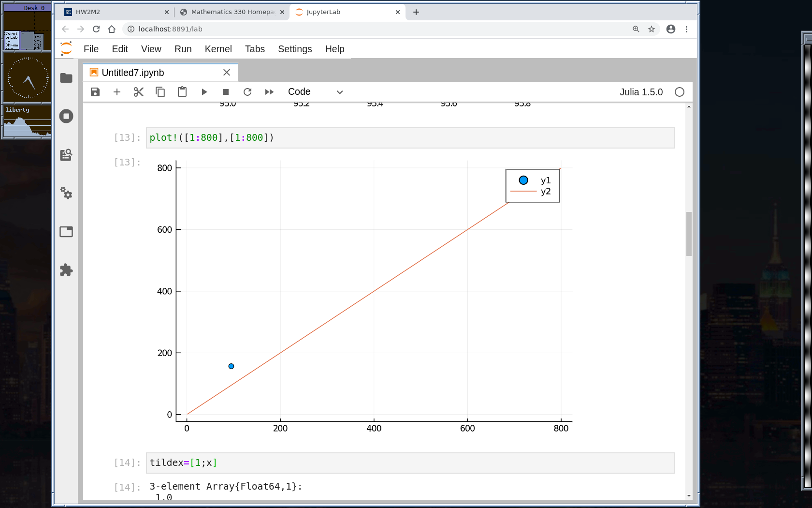Viewport: 812px width, 508px height.
Task: Open the Kernel menu
Action: click(218, 49)
